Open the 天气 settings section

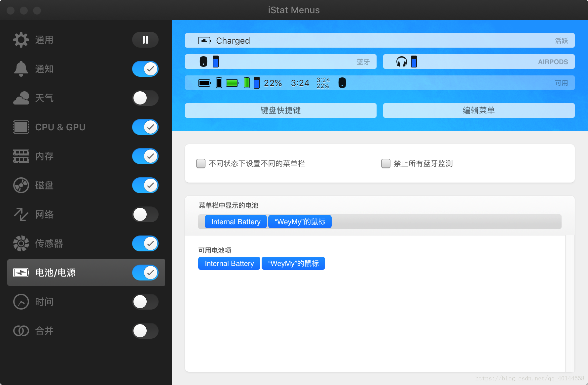(x=44, y=98)
